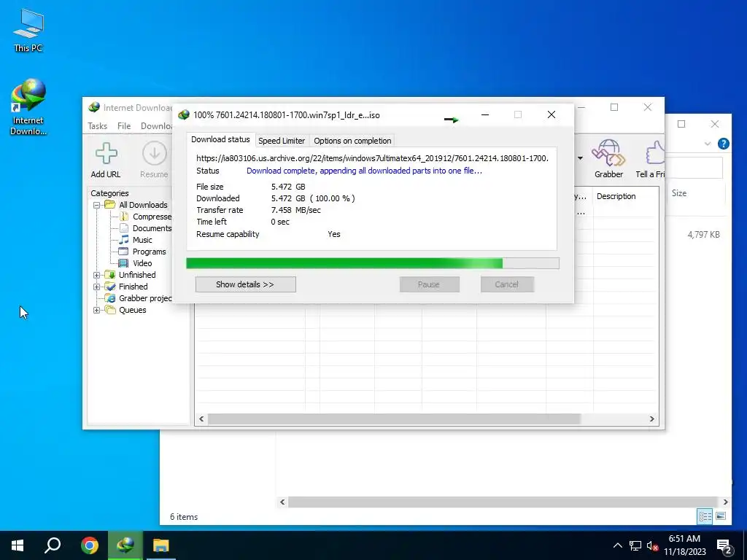Select the Video category
Viewport: 747px width, 560px height.
(136, 263)
